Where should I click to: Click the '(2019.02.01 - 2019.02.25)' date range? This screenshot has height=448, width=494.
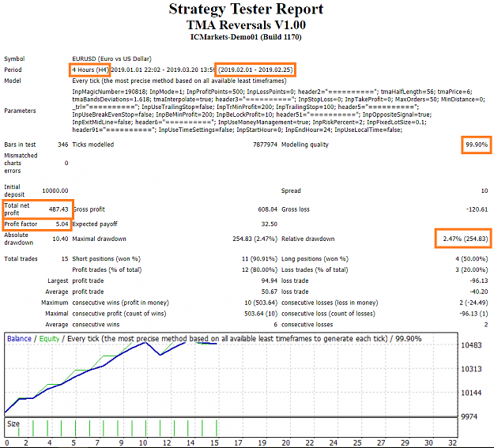(x=255, y=70)
